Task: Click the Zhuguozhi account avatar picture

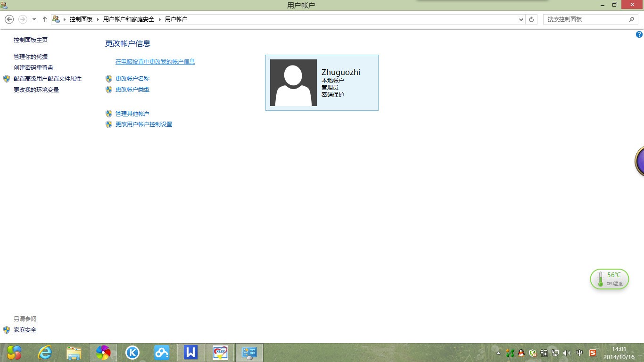Action: [293, 83]
